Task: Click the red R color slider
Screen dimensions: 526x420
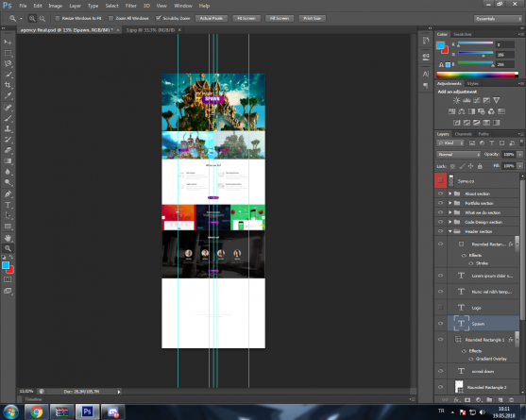Action: [x=475, y=43]
